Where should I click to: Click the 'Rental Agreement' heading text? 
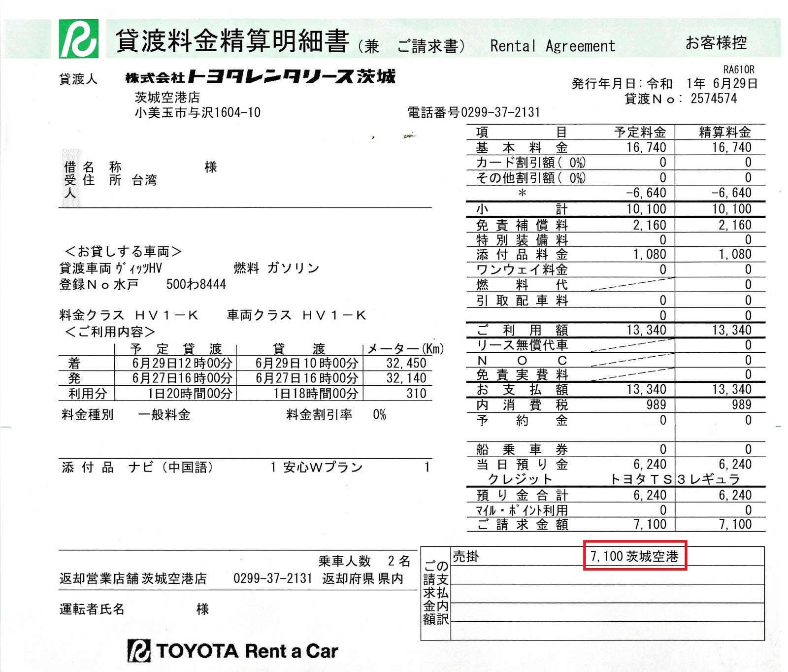[553, 46]
